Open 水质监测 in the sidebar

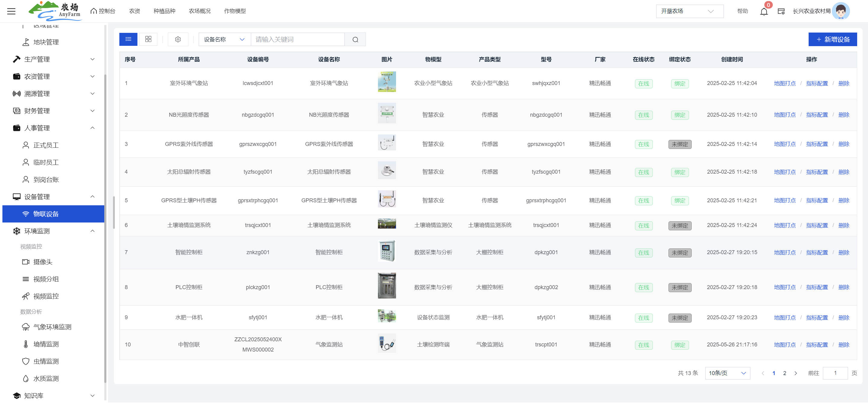click(x=46, y=378)
